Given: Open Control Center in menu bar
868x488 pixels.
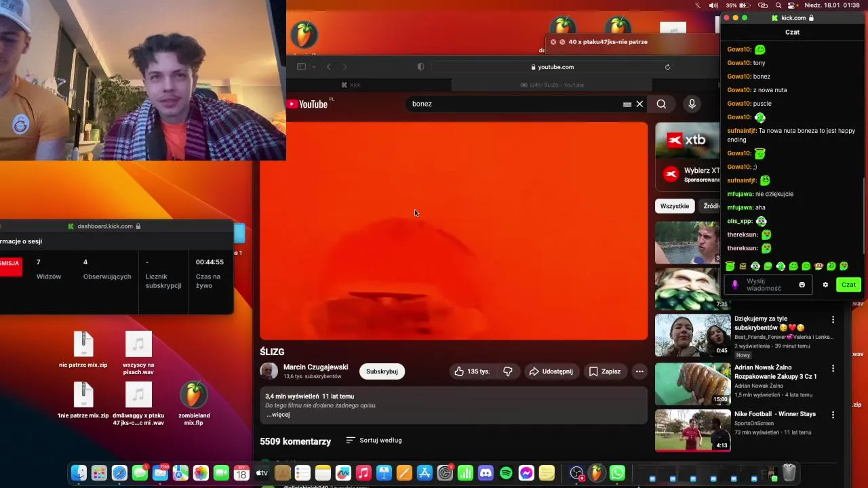Looking at the screenshot, I should pyautogui.click(x=791, y=5).
